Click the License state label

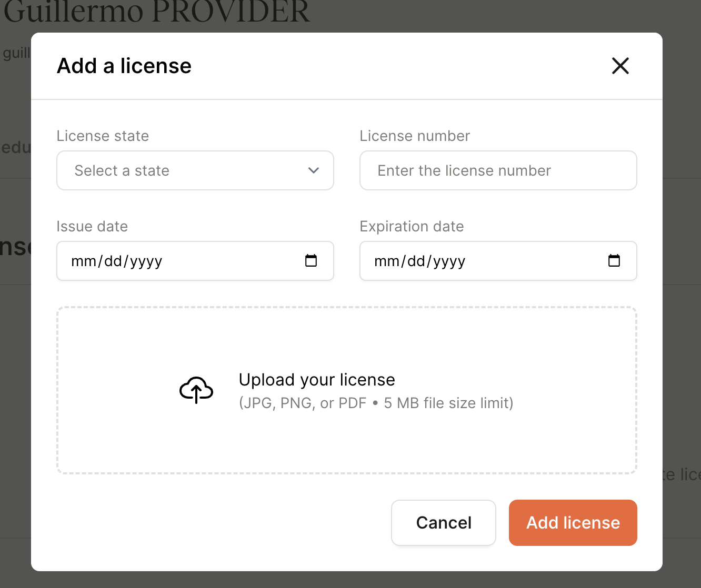[x=103, y=136]
